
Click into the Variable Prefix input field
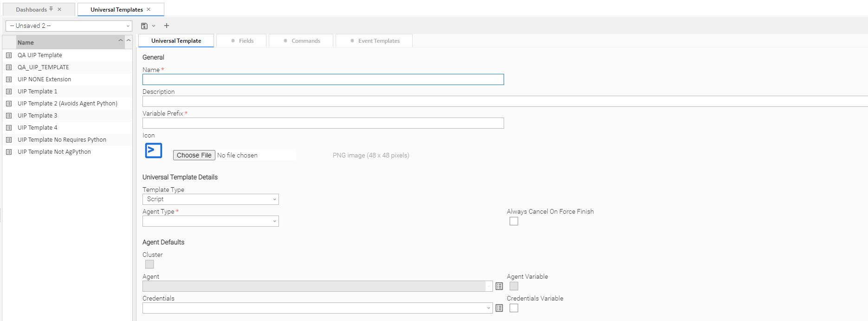click(323, 123)
